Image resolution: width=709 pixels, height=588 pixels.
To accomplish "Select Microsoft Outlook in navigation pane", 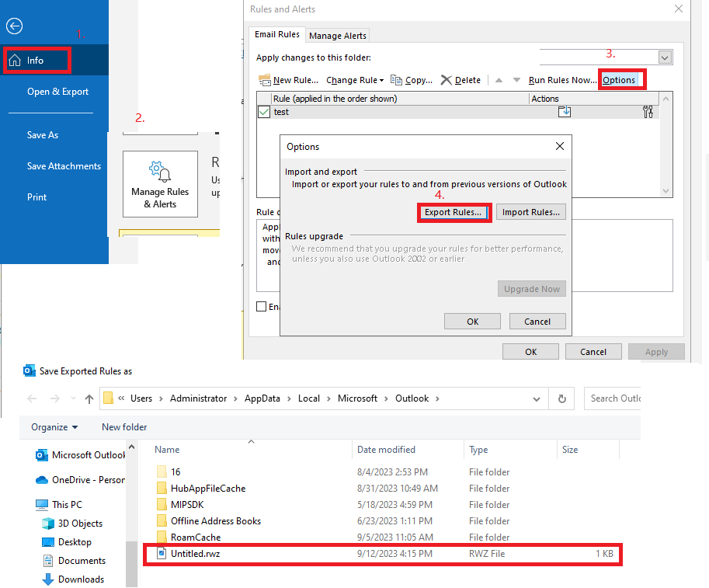I will (81, 455).
